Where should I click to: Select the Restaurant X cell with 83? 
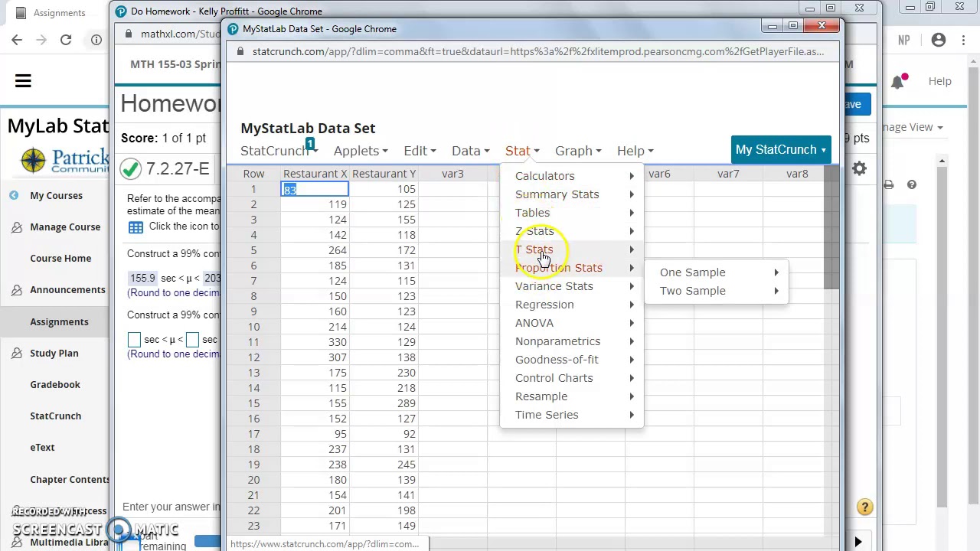click(315, 189)
